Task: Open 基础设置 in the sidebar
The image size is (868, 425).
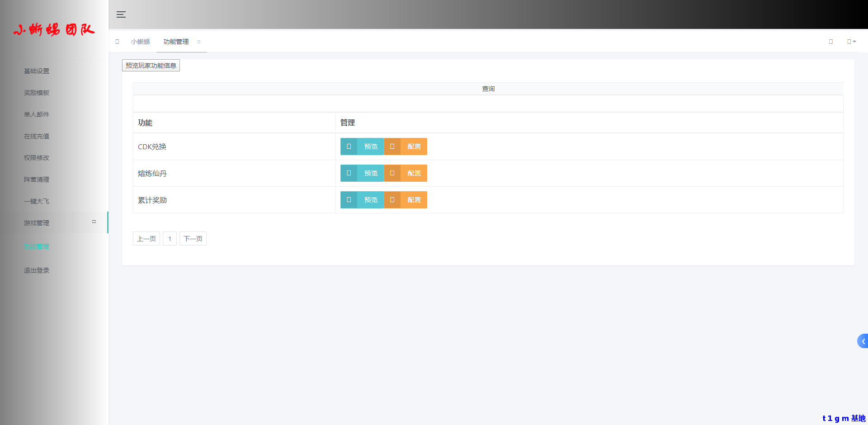Action: [37, 71]
